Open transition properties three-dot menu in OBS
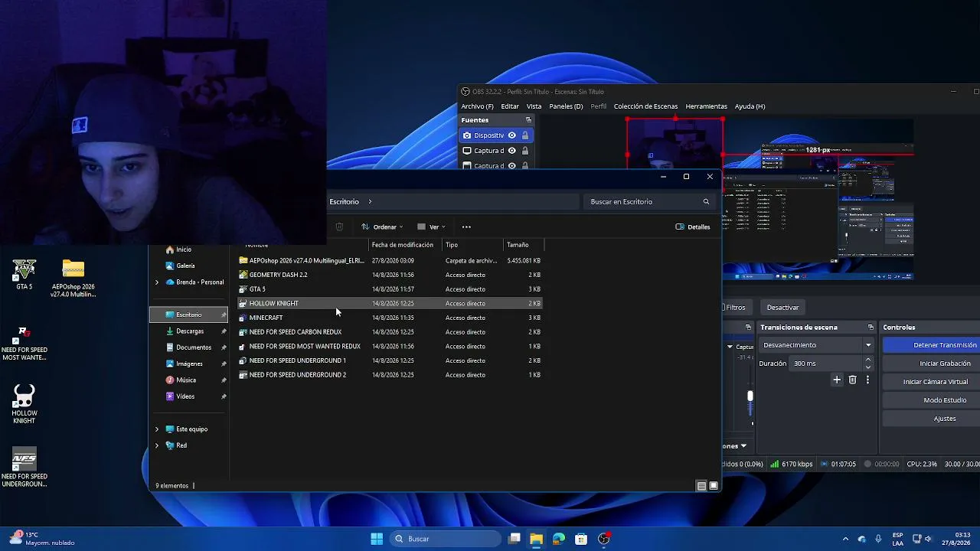The image size is (980, 551). point(867,380)
